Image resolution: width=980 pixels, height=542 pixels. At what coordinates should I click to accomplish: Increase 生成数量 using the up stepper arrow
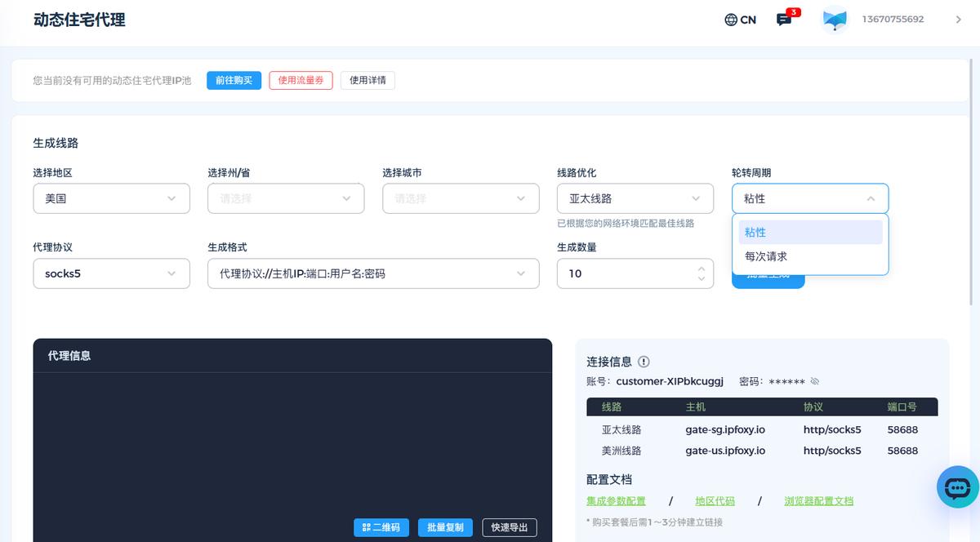point(701,269)
